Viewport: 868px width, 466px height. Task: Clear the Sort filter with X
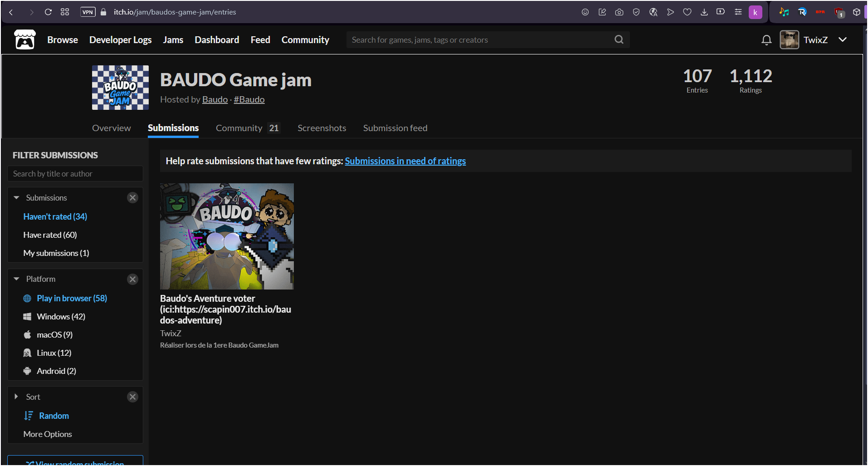(x=132, y=397)
